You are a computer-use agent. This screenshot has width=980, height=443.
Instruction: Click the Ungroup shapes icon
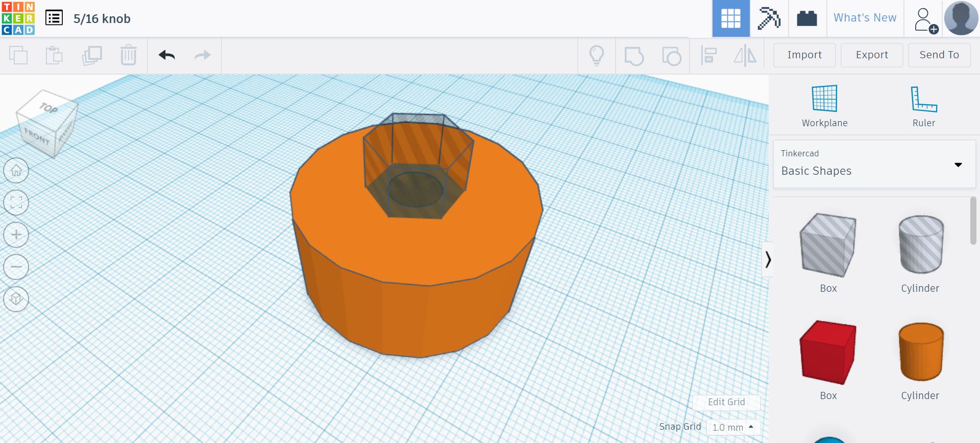[x=671, y=56]
